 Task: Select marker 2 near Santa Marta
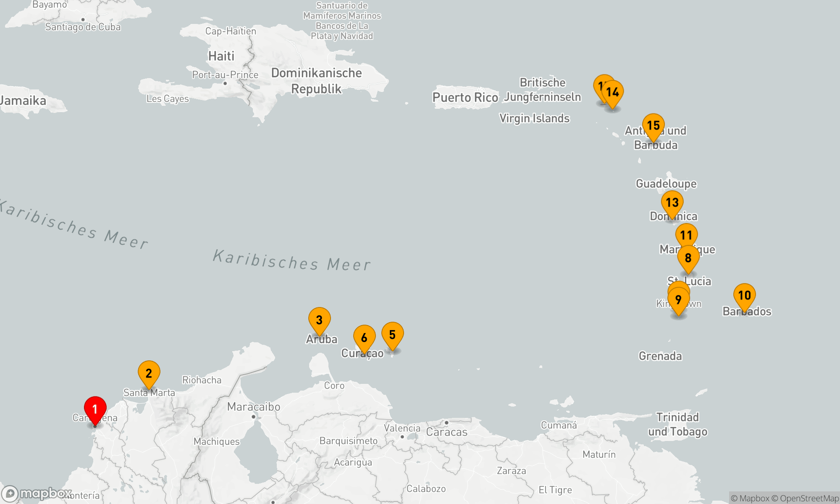pos(149,373)
